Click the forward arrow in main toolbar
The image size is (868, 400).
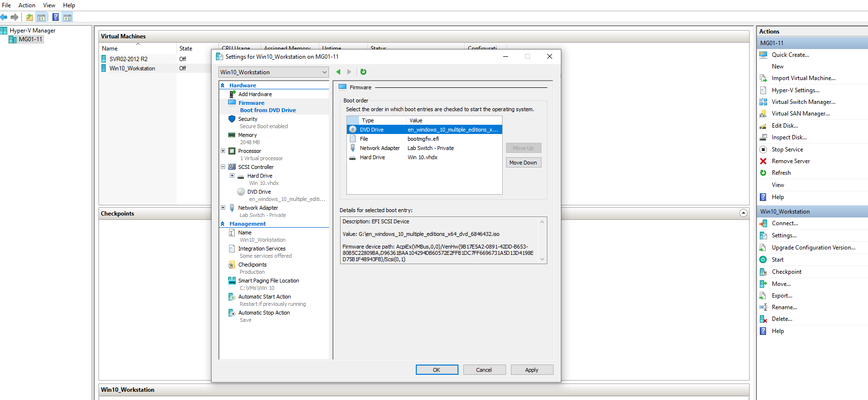tap(15, 17)
